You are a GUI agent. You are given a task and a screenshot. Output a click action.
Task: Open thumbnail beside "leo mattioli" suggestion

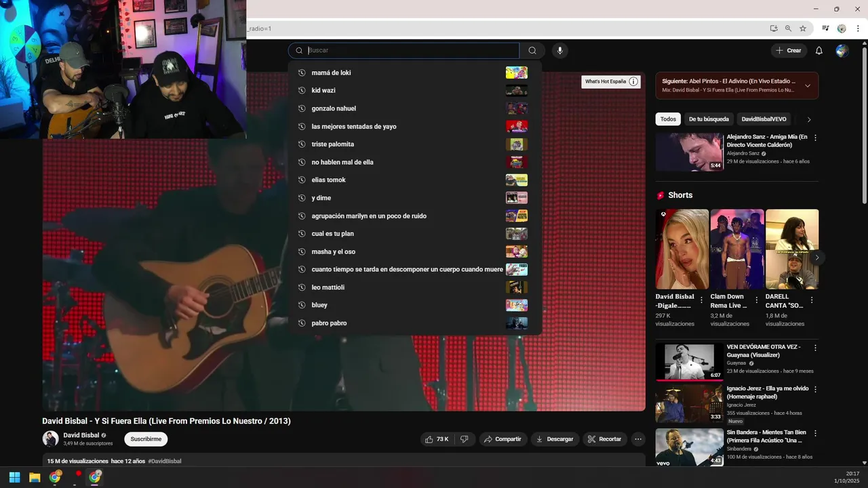pyautogui.click(x=517, y=287)
